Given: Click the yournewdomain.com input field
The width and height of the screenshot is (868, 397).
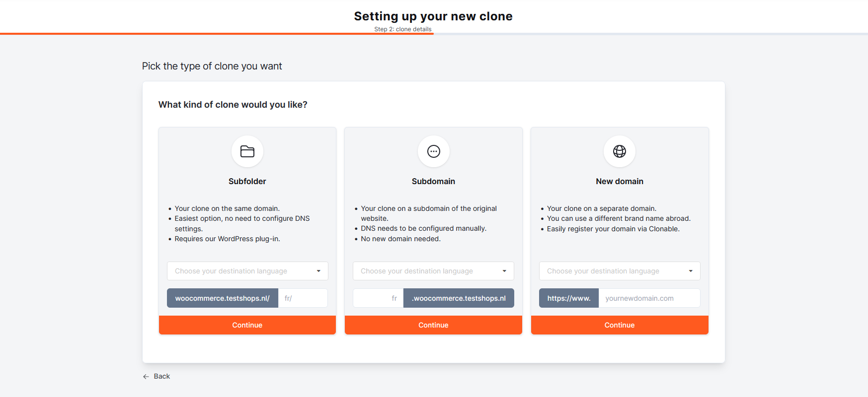Looking at the screenshot, I should point(648,298).
